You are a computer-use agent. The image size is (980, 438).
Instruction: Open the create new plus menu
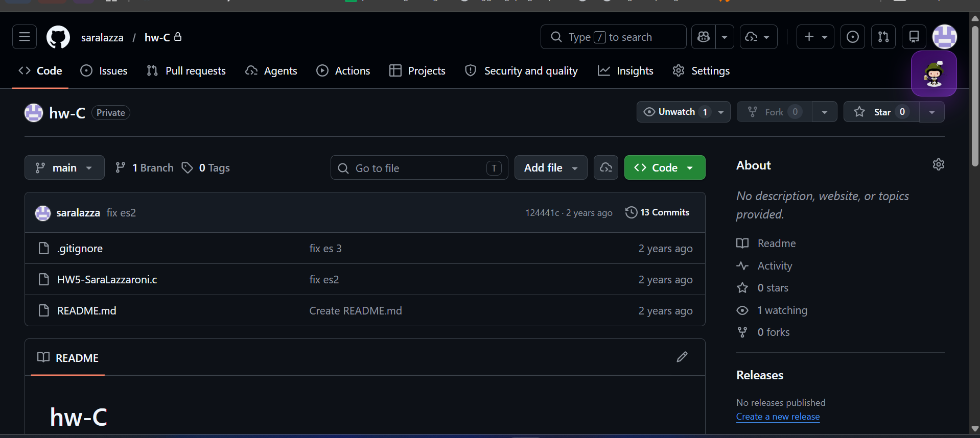[x=815, y=37]
